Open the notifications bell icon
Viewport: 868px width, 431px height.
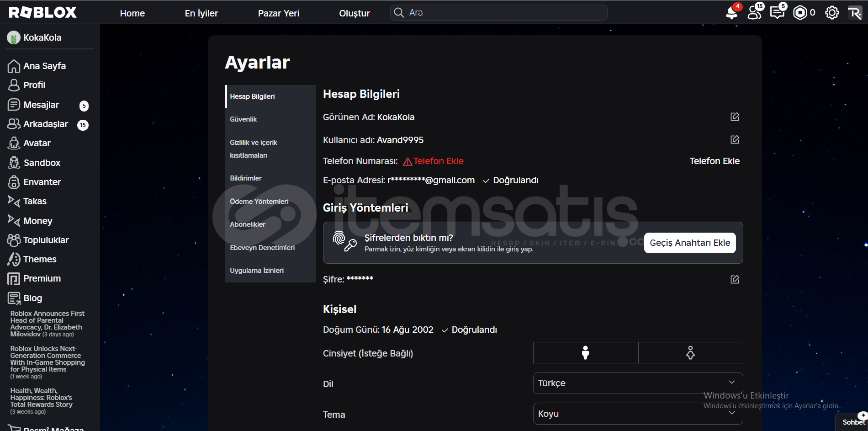732,12
